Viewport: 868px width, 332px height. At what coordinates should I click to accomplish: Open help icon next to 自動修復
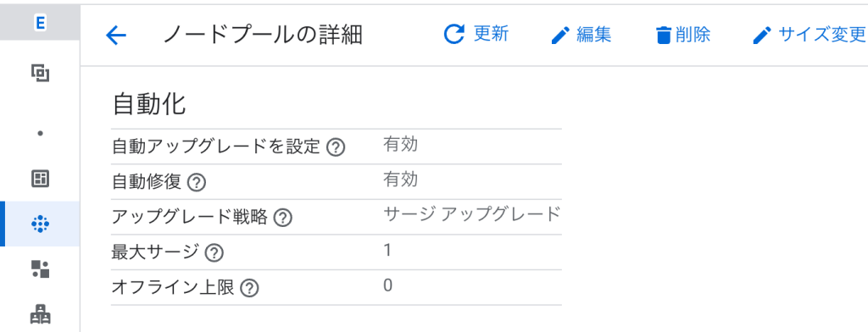click(x=197, y=183)
